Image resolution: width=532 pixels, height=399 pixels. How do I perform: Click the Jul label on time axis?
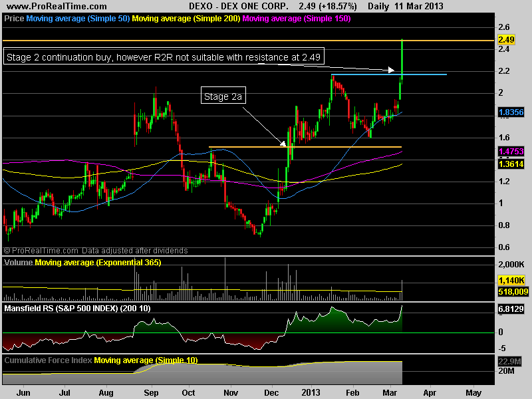pos(65,392)
